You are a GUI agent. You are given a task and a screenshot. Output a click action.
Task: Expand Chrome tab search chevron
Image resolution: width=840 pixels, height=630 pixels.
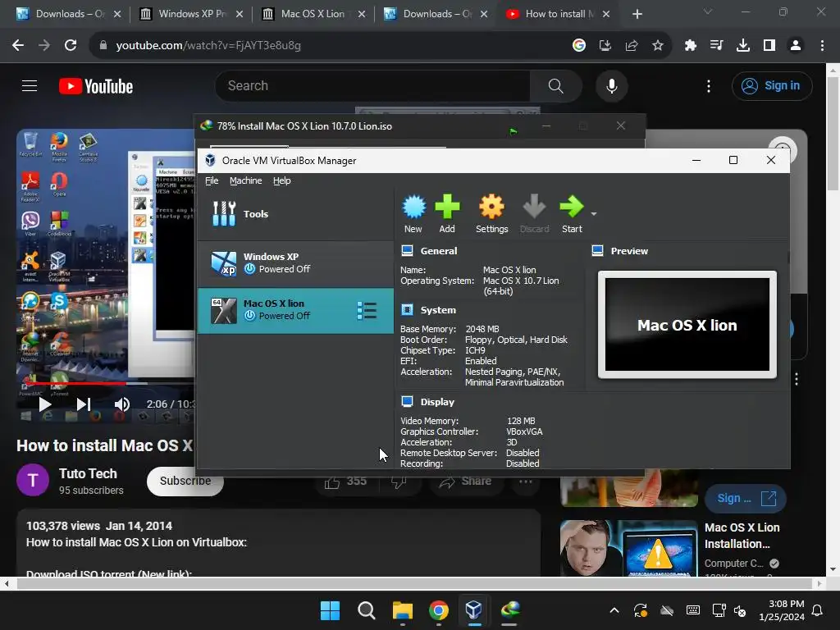[708, 11]
